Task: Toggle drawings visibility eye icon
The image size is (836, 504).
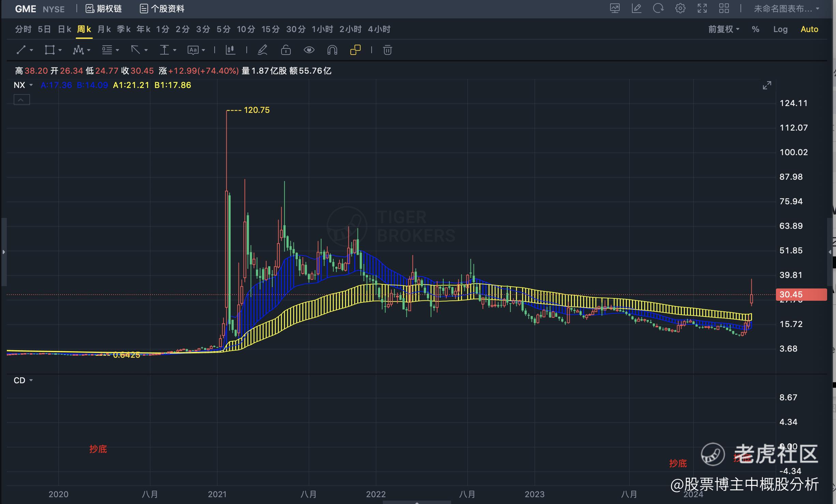Action: 309,50
